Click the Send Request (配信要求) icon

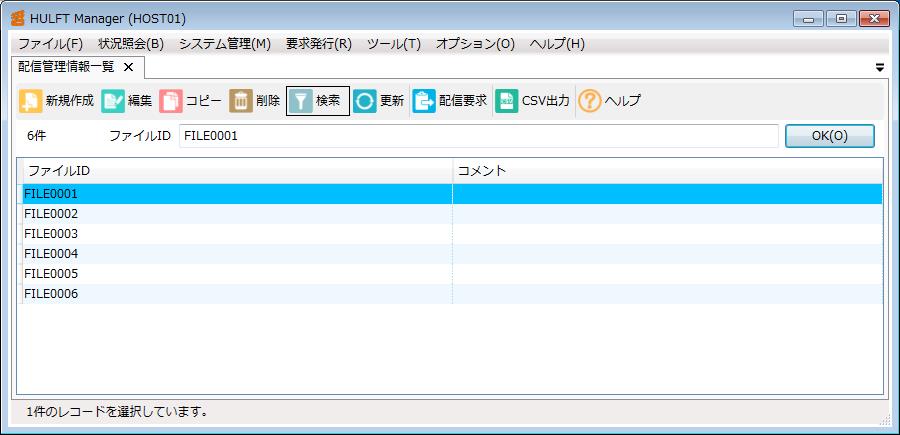click(x=424, y=101)
